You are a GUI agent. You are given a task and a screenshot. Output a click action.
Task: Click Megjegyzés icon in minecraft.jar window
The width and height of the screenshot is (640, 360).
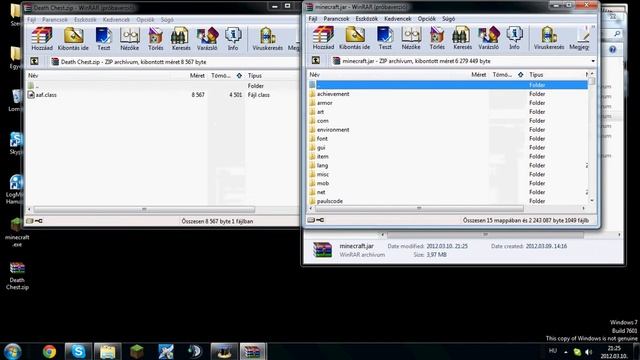580,38
